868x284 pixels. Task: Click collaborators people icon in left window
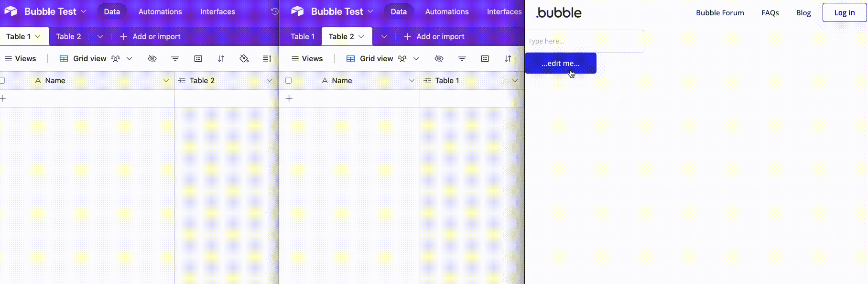[115, 58]
